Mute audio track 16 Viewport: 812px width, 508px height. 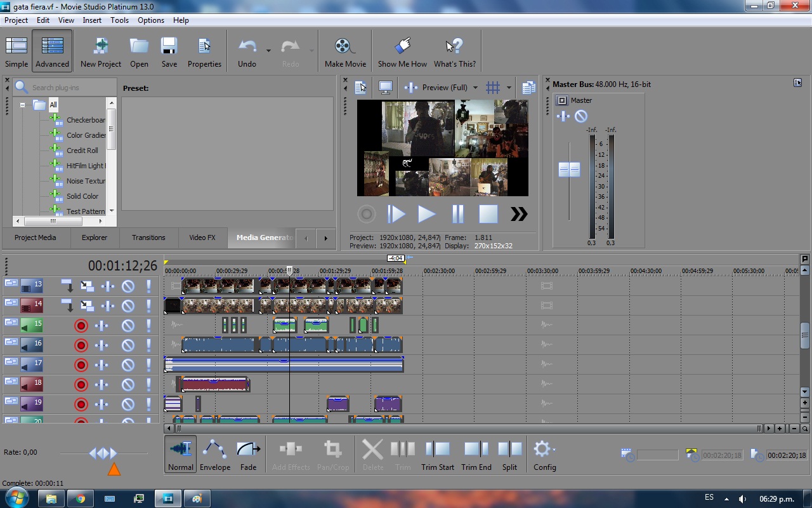point(128,345)
